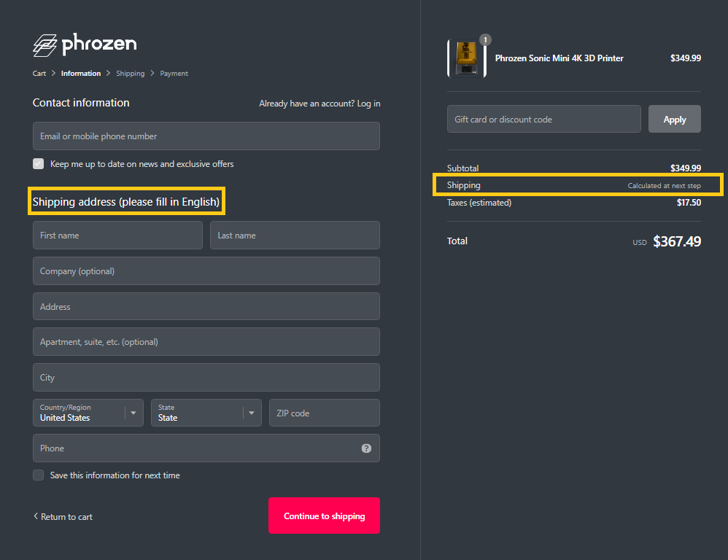Open the Log in link
Viewport: 728px width, 560px height.
[x=369, y=103]
